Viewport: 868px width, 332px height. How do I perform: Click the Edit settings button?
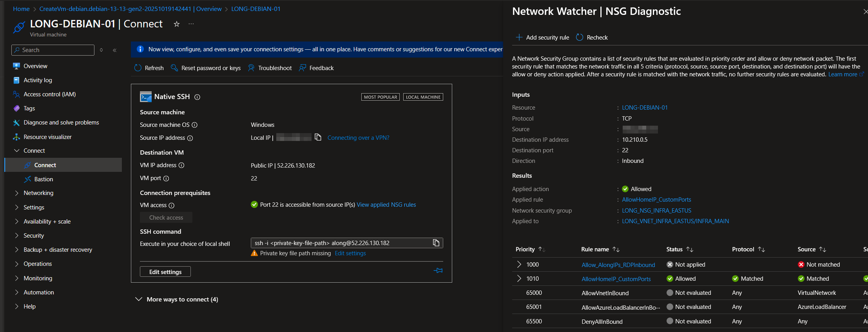click(x=165, y=272)
